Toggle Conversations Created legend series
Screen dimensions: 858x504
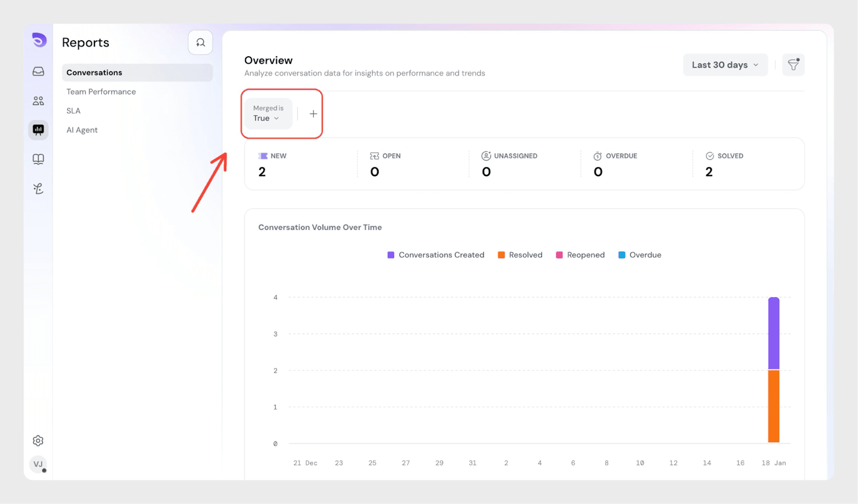(435, 255)
